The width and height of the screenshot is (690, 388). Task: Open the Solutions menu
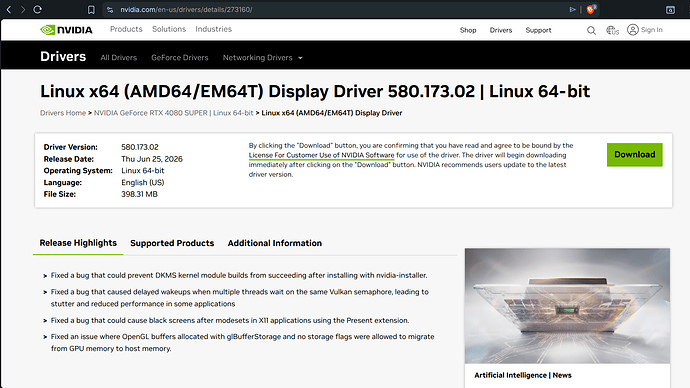tap(169, 29)
